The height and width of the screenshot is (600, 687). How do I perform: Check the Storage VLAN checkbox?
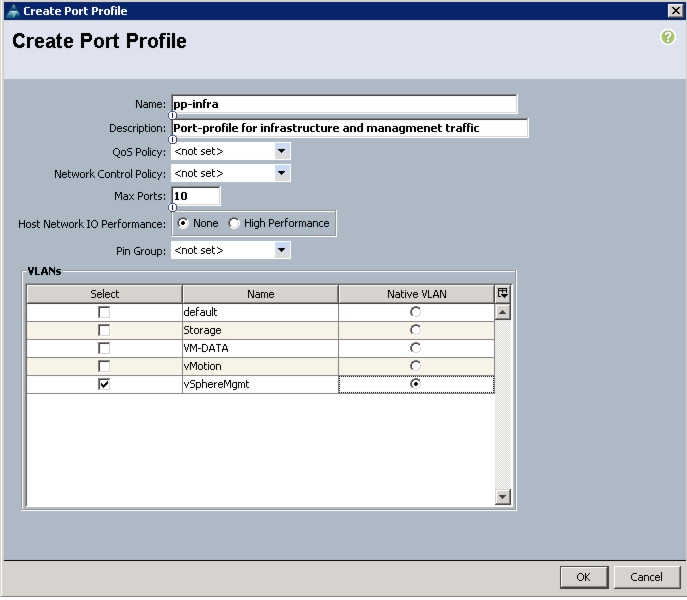[x=104, y=330]
